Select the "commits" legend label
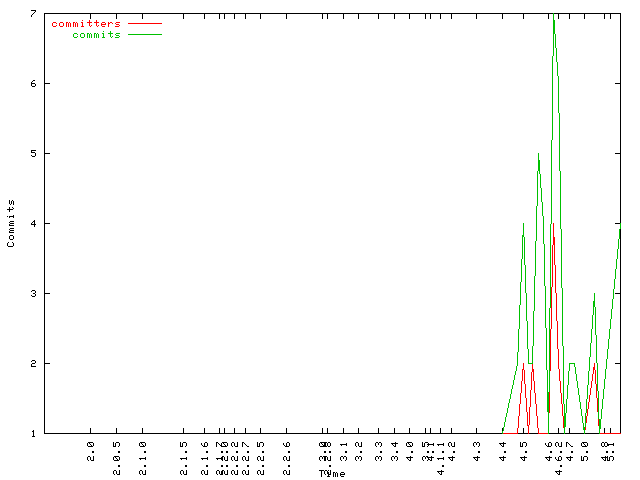 point(96,35)
